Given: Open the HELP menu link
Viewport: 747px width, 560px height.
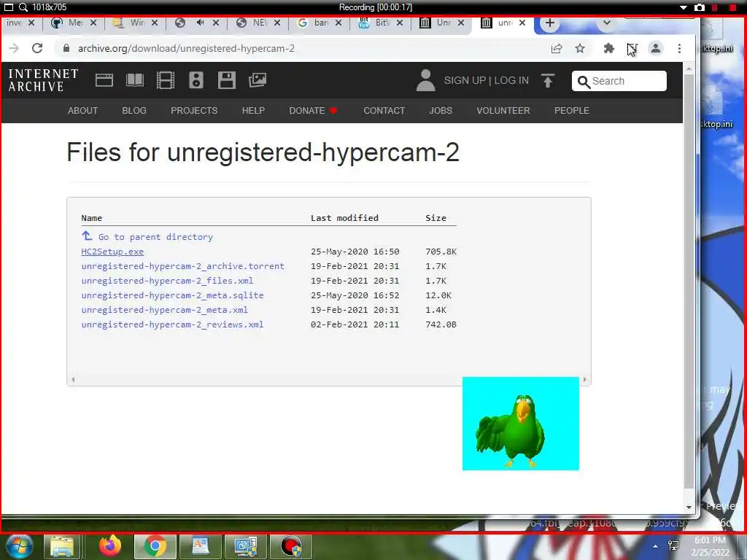Looking at the screenshot, I should click(x=253, y=111).
